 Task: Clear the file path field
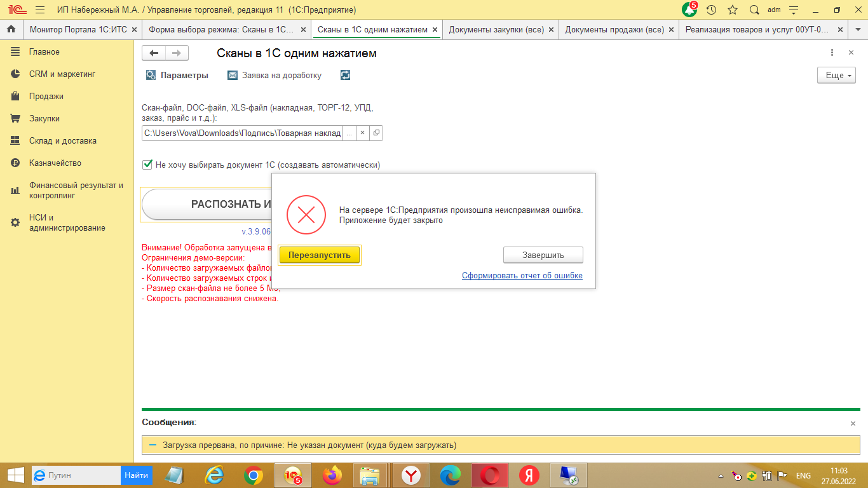click(362, 133)
